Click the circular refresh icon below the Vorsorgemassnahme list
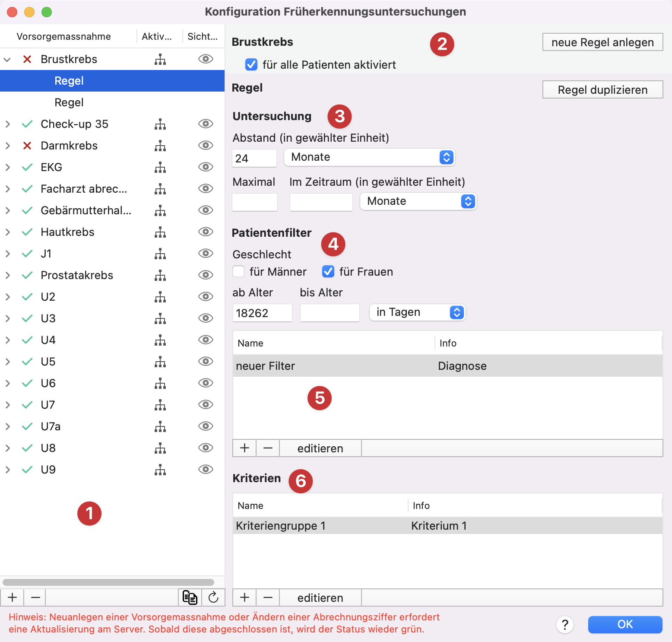 pos(213,598)
